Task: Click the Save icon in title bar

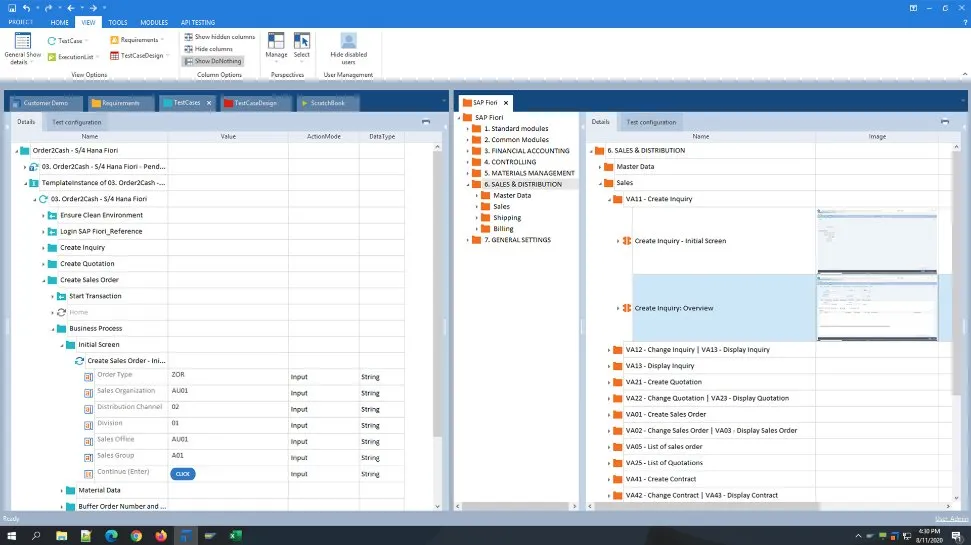Action: click(x=9, y=7)
